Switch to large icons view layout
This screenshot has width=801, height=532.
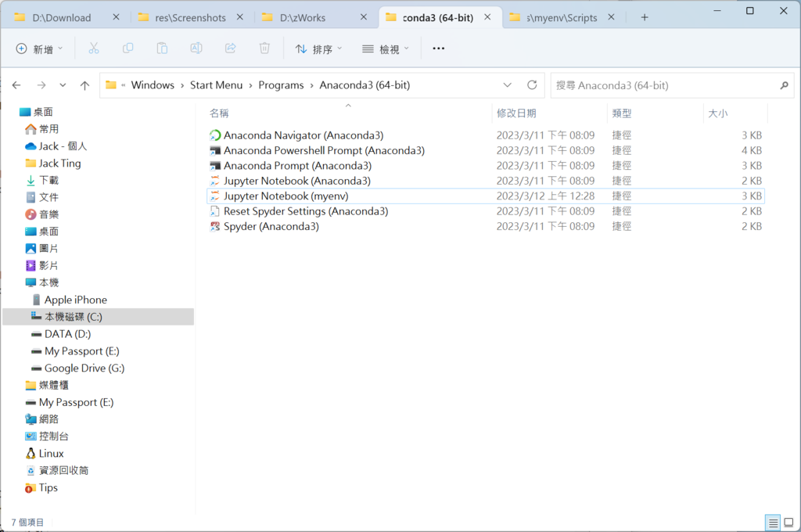[x=788, y=523]
